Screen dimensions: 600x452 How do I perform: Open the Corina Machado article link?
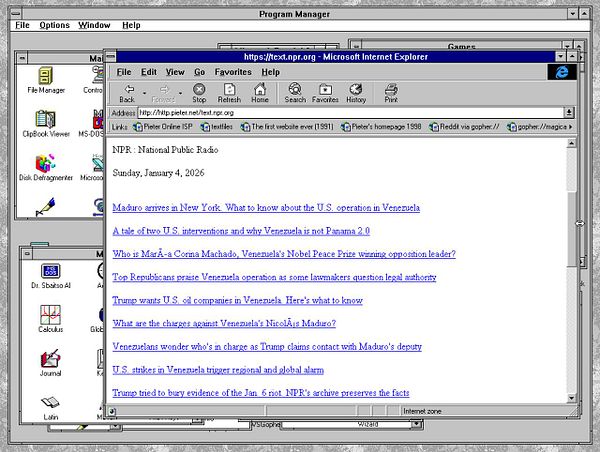tap(284, 254)
